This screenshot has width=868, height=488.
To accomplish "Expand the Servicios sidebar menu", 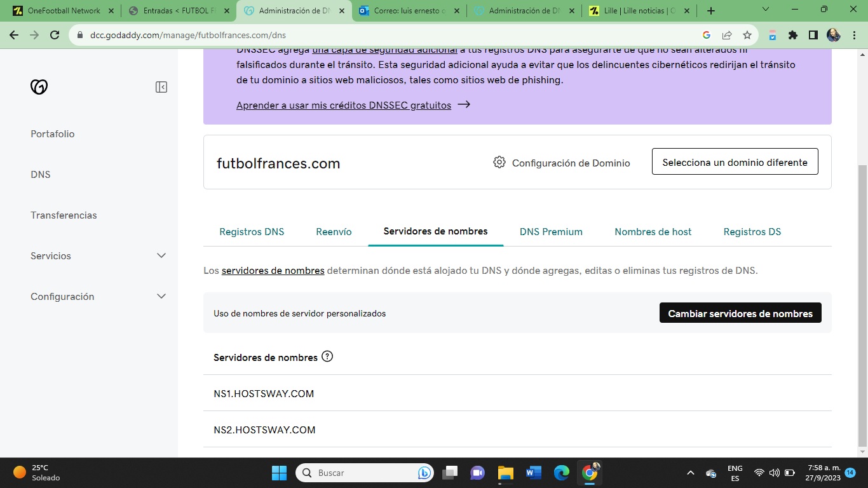I will coord(161,255).
